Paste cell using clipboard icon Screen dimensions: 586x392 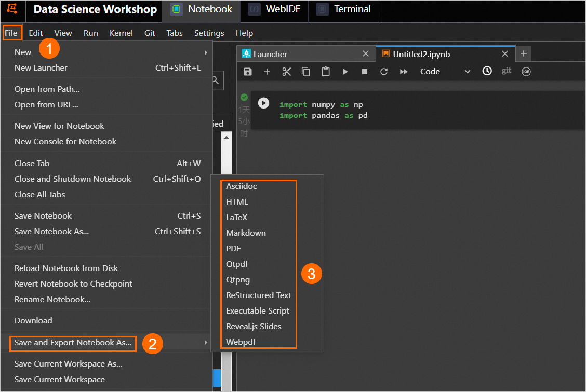[x=326, y=72]
